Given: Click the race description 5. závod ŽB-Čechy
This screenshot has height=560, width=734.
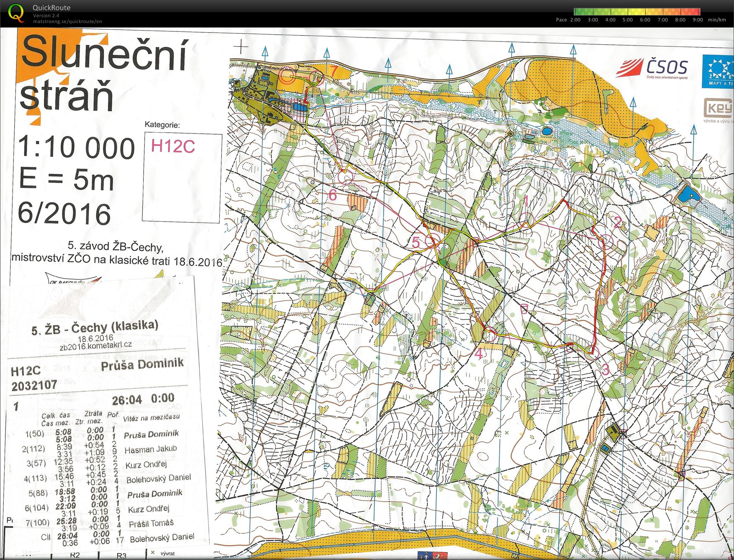Looking at the screenshot, I should point(115,246).
